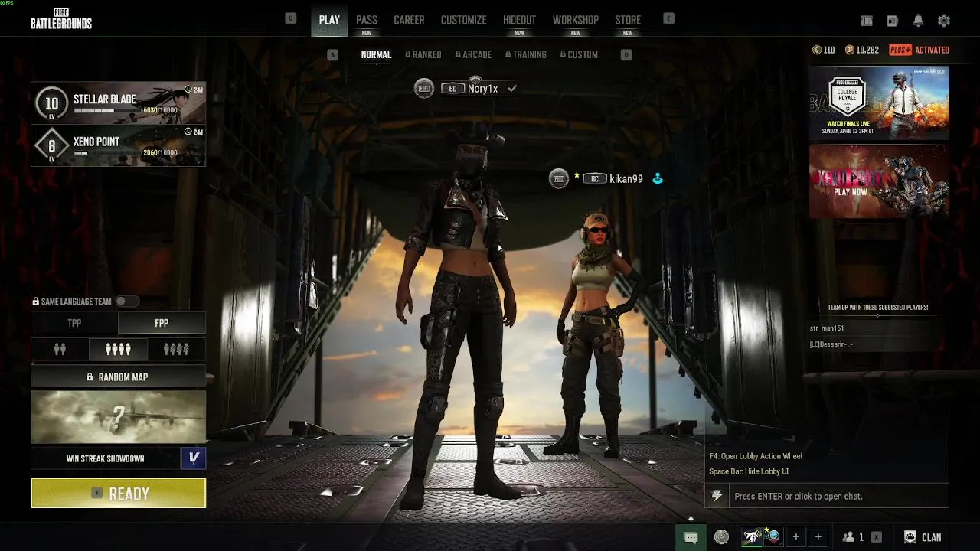Image resolution: width=980 pixels, height=551 pixels.
Task: Select TPP perspective
Action: click(74, 323)
